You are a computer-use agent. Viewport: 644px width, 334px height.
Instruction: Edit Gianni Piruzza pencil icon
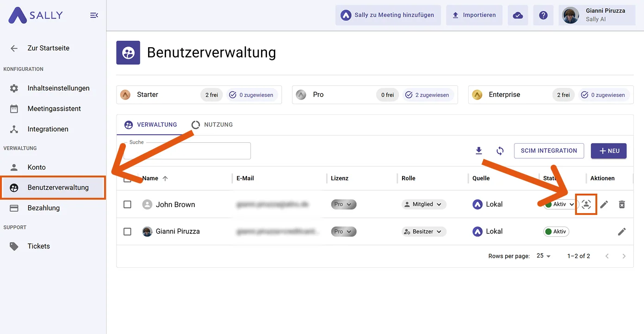(622, 231)
